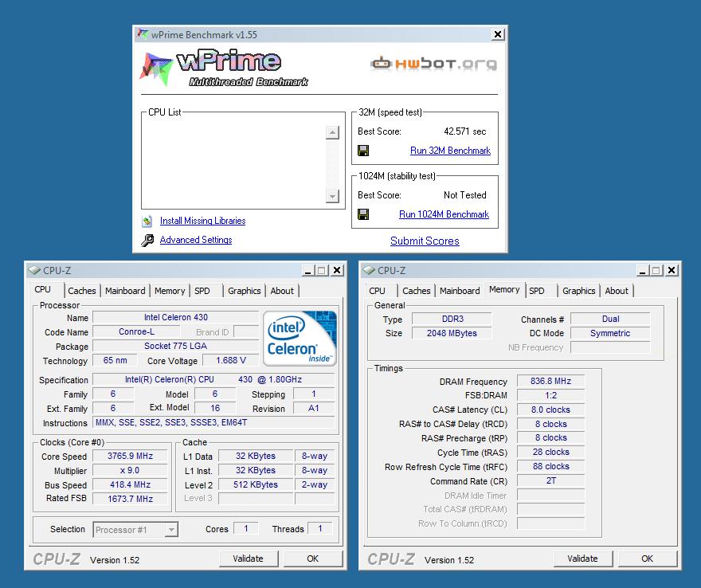The width and height of the screenshot is (701, 588).
Task: Click OK in the left CPU-Z window
Action: (313, 559)
